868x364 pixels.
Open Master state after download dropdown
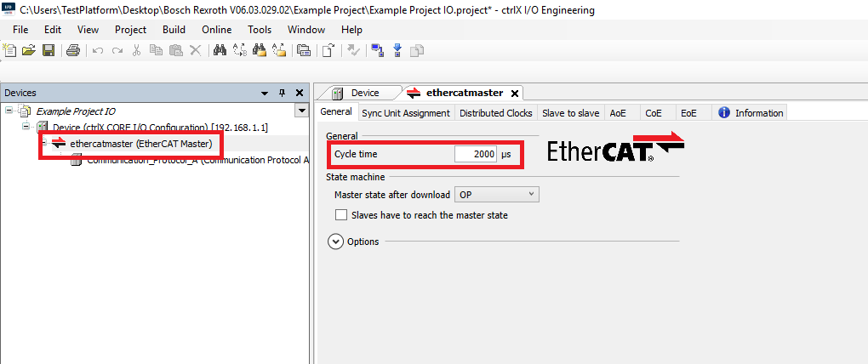point(497,195)
